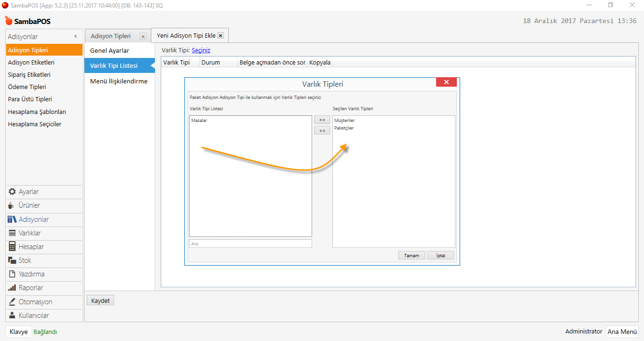Open Otomasyon via its pencil icon
Screen dimensions: 644x341
tap(12, 302)
